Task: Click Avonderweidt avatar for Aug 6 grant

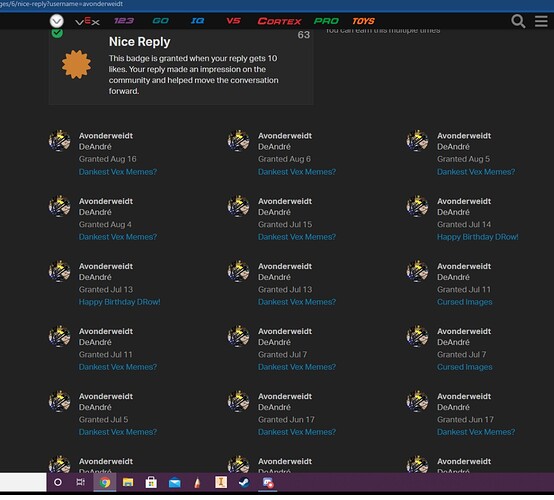Action: [x=238, y=141]
